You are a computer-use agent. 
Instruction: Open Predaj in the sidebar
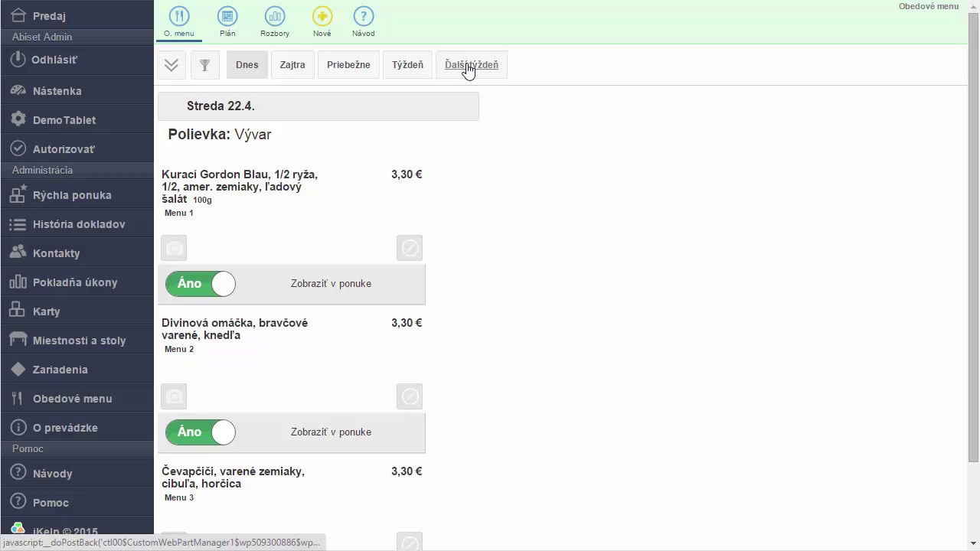pyautogui.click(x=49, y=16)
